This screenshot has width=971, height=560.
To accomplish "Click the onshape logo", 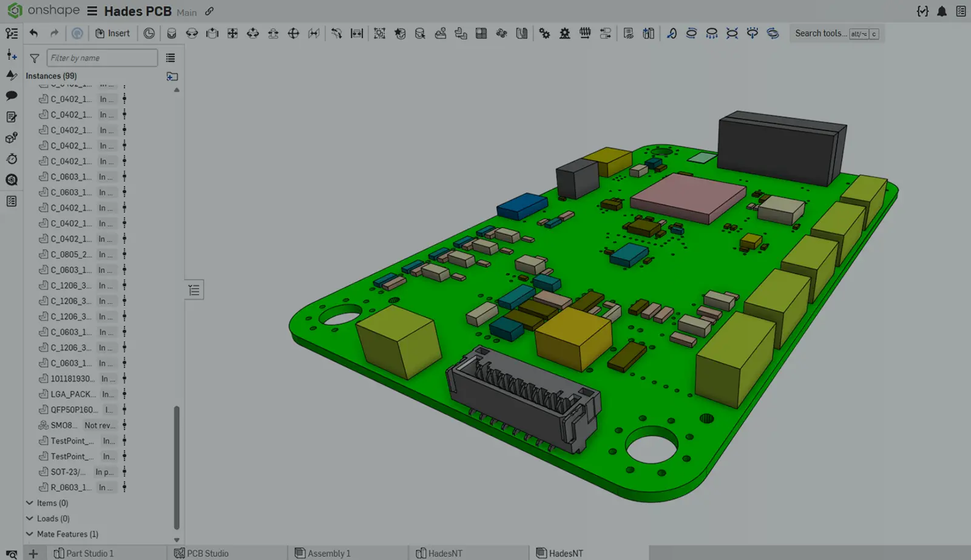I will pos(43,10).
